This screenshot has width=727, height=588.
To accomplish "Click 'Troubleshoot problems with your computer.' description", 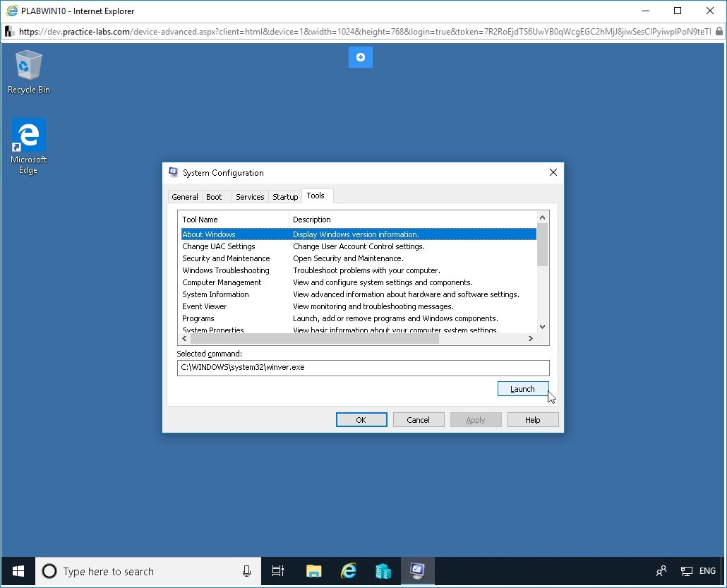I will pyautogui.click(x=367, y=270).
